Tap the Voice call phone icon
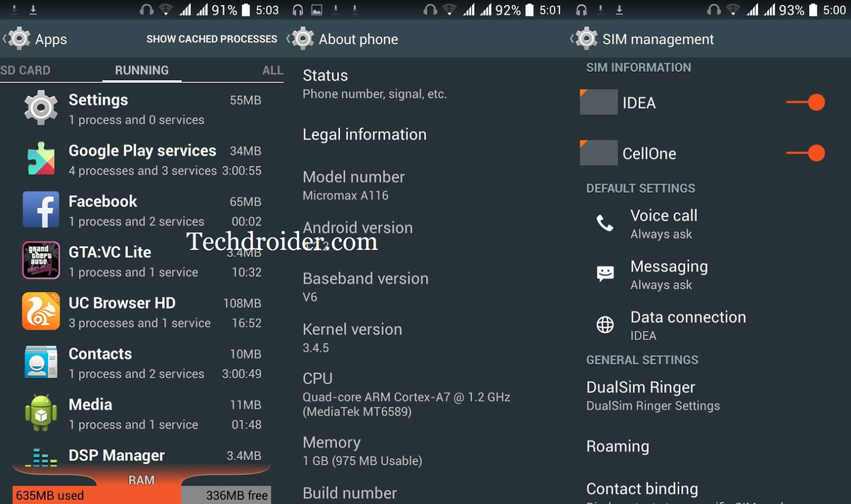The image size is (851, 504). pos(605,223)
